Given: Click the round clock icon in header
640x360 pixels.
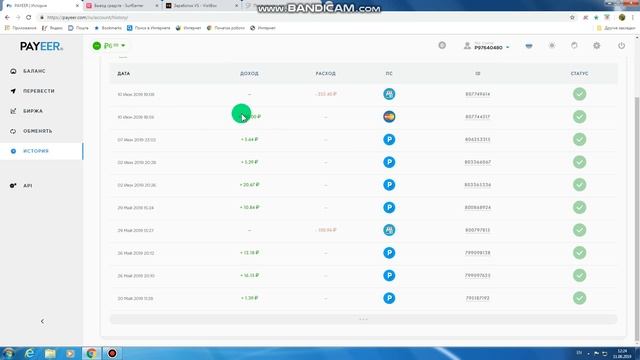Looking at the screenshot, I should [x=442, y=45].
